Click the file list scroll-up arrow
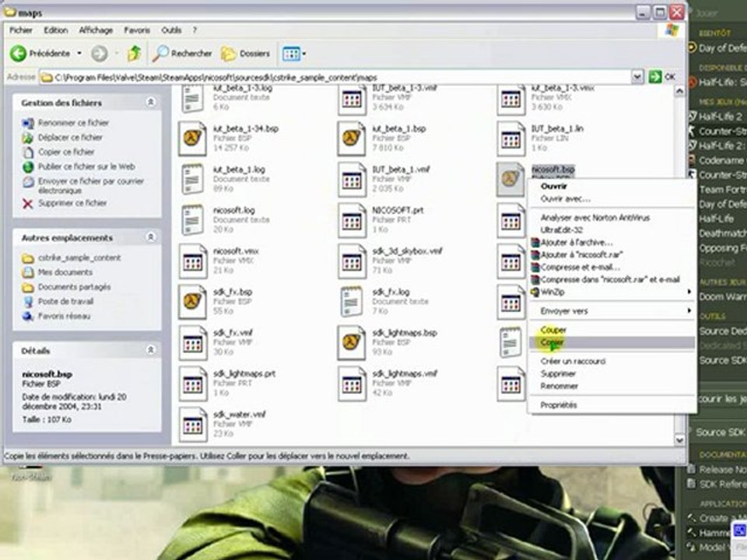 coord(680,92)
